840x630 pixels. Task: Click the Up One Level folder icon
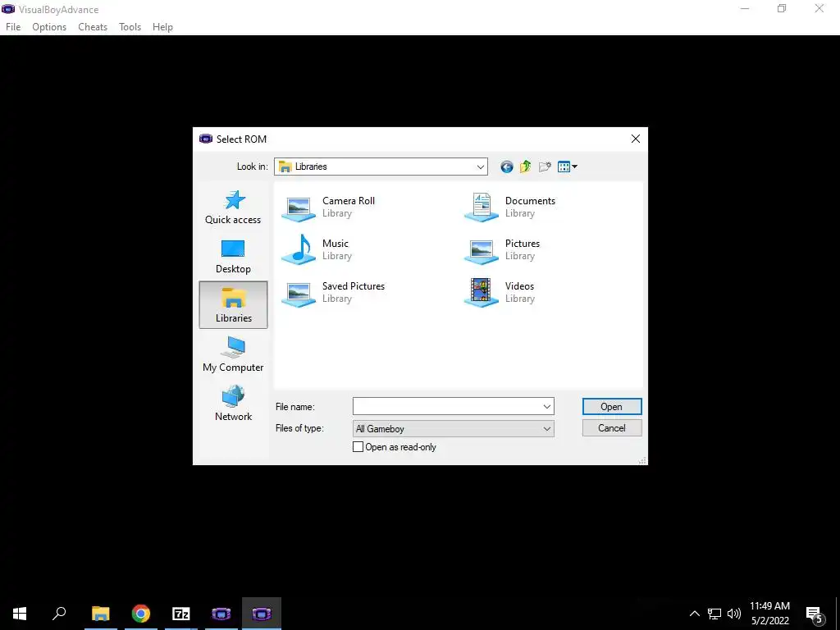[526, 167]
